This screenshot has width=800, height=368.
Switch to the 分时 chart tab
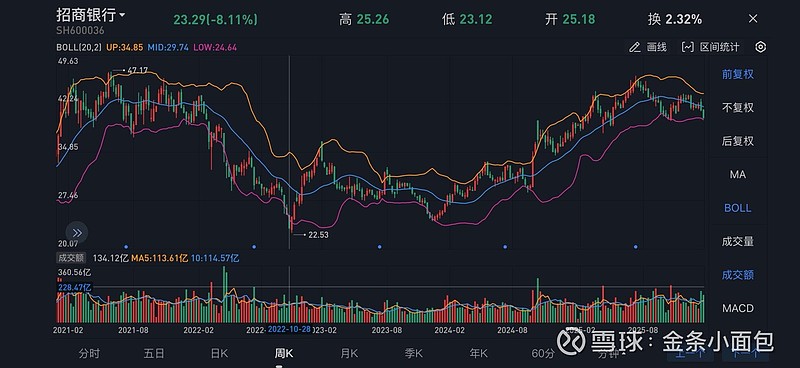89,353
